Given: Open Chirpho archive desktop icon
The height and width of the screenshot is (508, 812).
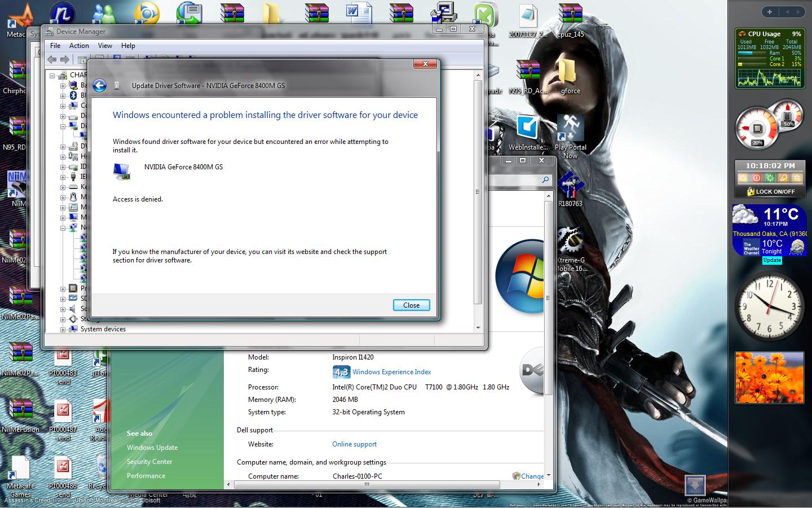Looking at the screenshot, I should tap(15, 77).
